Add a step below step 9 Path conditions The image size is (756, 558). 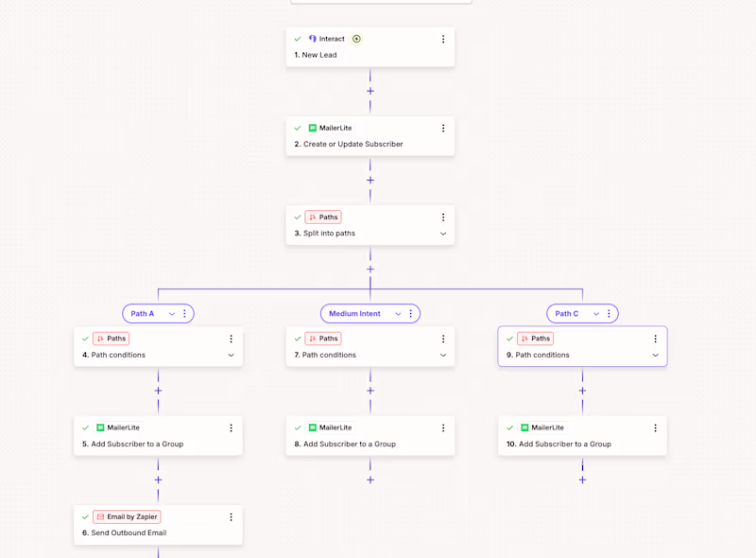582,391
